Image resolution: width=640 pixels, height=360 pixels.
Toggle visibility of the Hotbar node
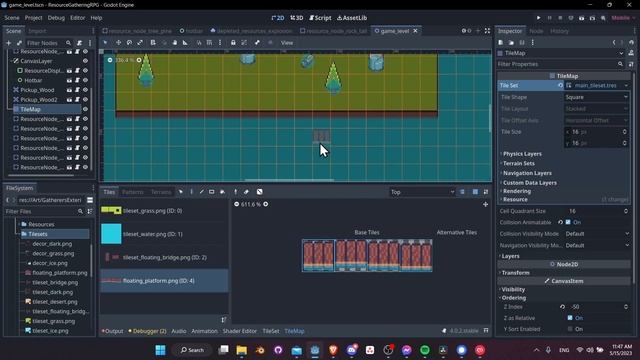click(x=85, y=80)
